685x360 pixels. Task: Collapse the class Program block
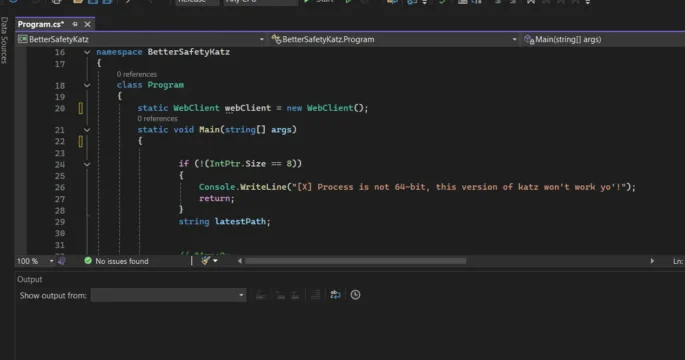(x=87, y=85)
